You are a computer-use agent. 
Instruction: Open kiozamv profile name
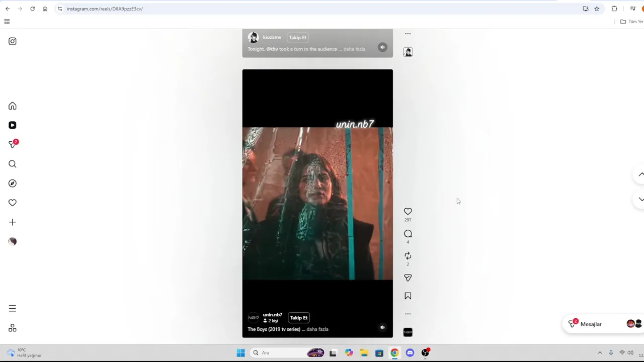point(272,37)
